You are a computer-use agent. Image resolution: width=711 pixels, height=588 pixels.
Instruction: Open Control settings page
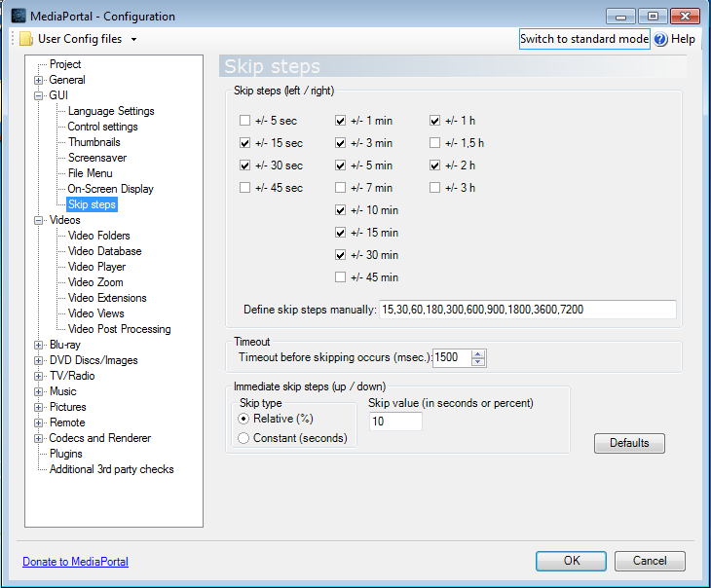102,127
